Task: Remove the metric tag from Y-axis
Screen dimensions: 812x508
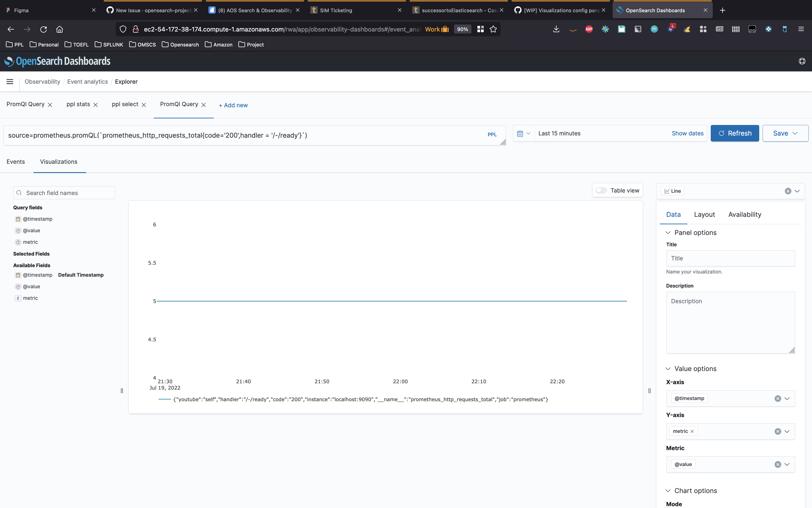Action: (692, 431)
